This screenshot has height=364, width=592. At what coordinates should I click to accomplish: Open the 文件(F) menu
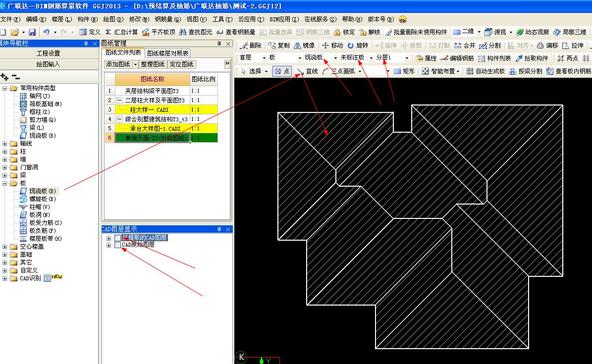coord(10,19)
